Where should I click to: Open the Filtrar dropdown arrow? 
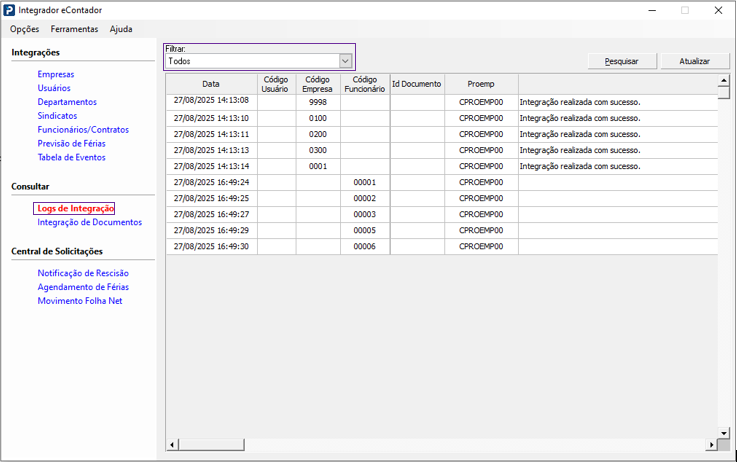[346, 61]
